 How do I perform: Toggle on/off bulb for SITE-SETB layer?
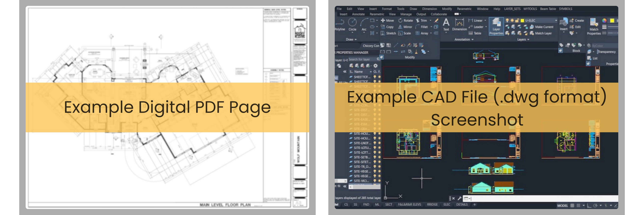click(375, 157)
